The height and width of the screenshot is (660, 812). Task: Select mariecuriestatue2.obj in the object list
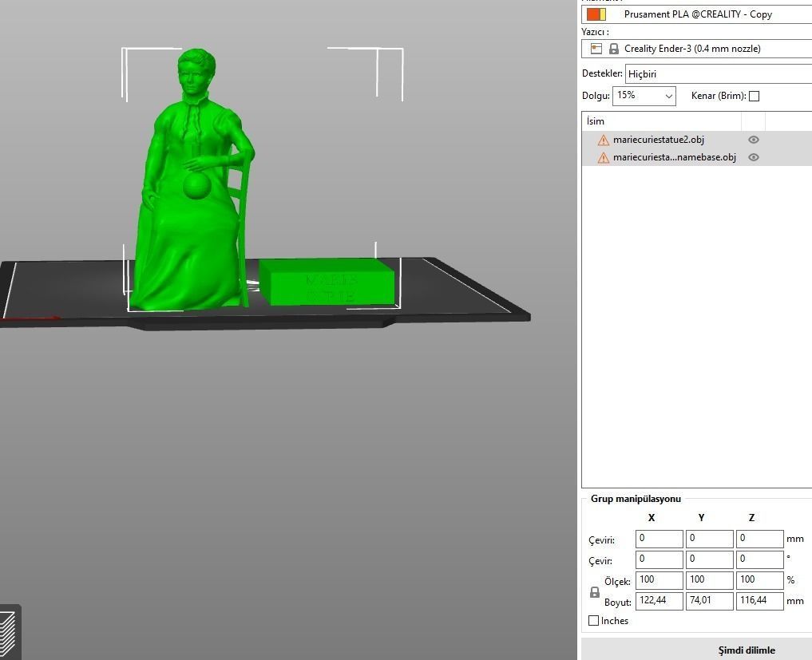658,140
